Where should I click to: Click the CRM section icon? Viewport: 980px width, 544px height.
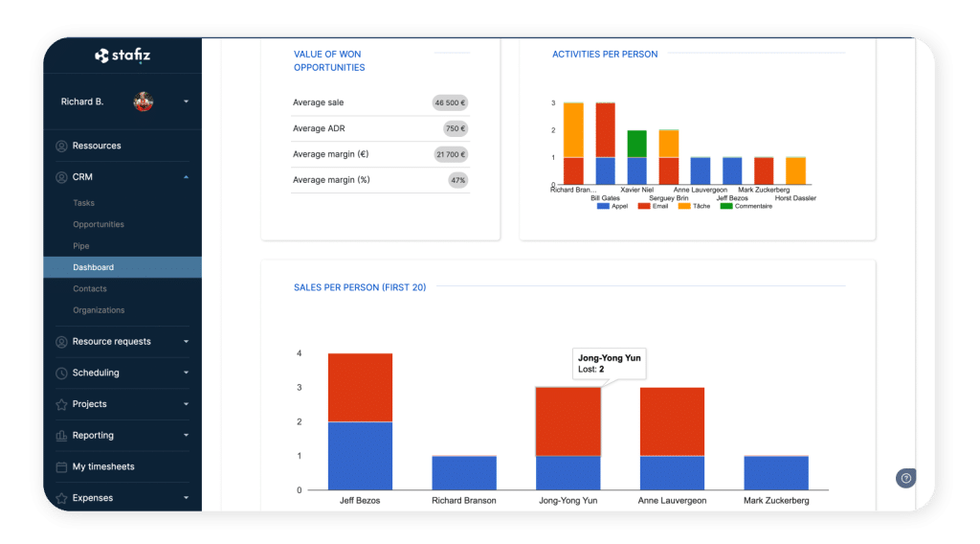(x=61, y=177)
